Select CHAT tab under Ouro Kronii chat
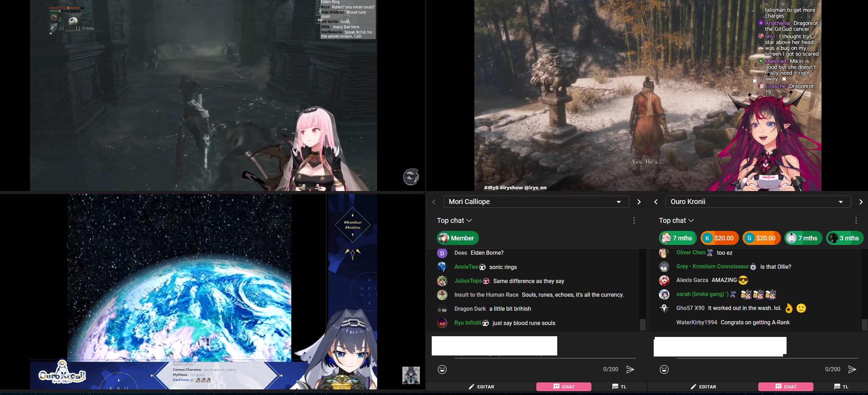Screen dimensions: 868x395 click(x=786, y=387)
